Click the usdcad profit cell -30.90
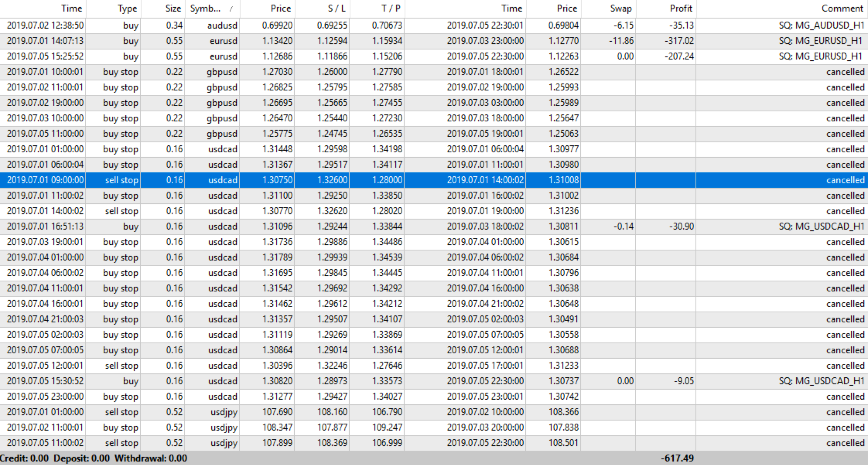The height and width of the screenshot is (465, 868). 681,227
